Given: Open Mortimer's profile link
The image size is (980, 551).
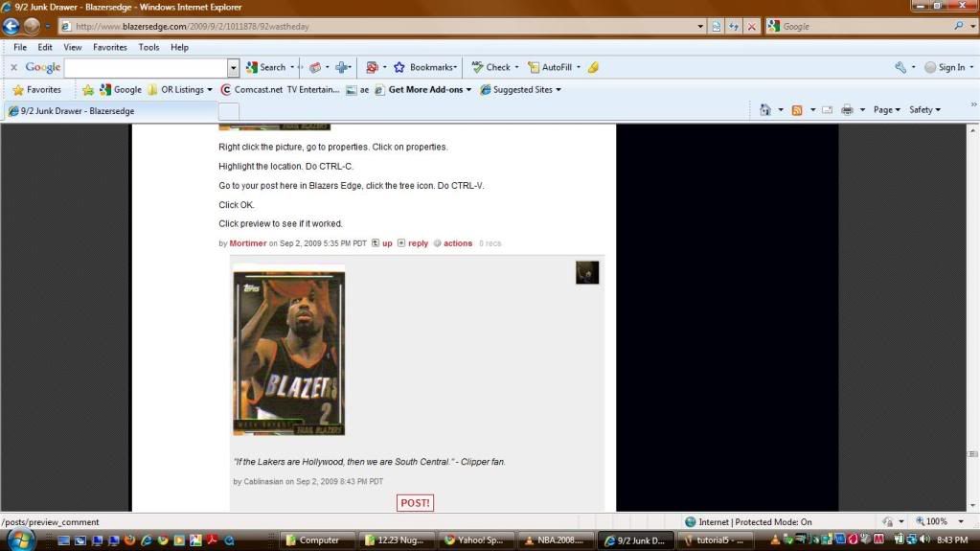Looking at the screenshot, I should click(247, 243).
